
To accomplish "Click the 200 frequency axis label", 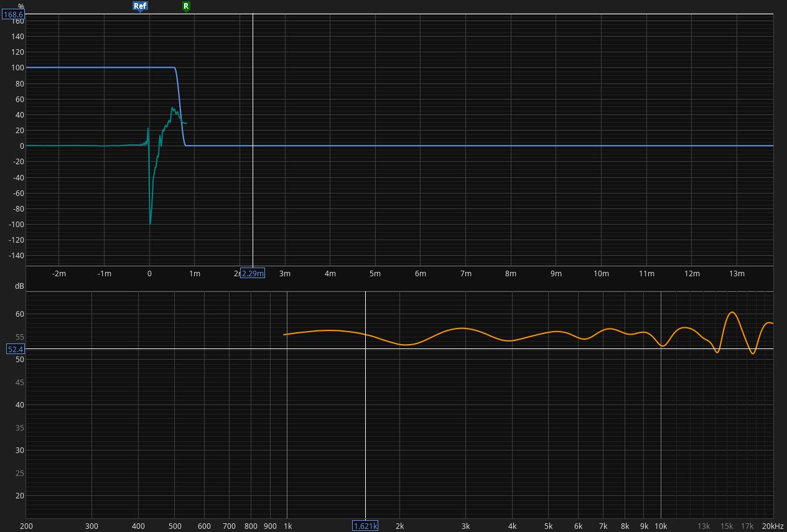I will 26,526.
